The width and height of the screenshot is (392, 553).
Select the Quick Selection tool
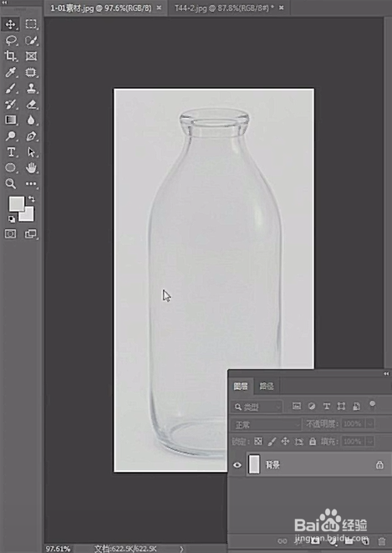(x=31, y=40)
